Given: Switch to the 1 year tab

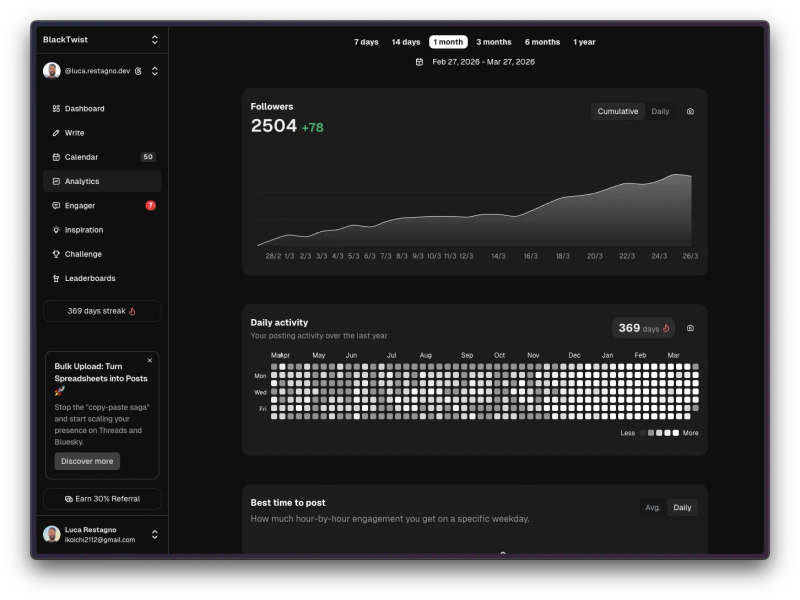Looking at the screenshot, I should [x=585, y=41].
